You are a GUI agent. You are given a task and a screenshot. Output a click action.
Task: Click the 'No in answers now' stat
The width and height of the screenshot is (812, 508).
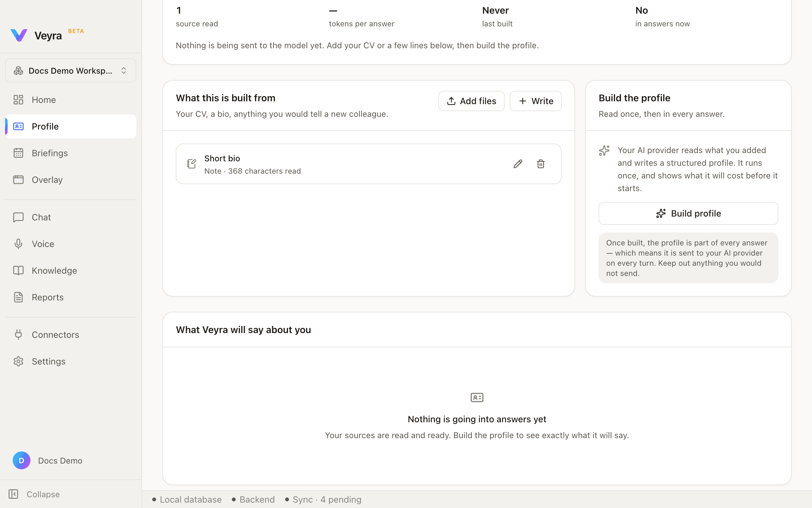662,17
